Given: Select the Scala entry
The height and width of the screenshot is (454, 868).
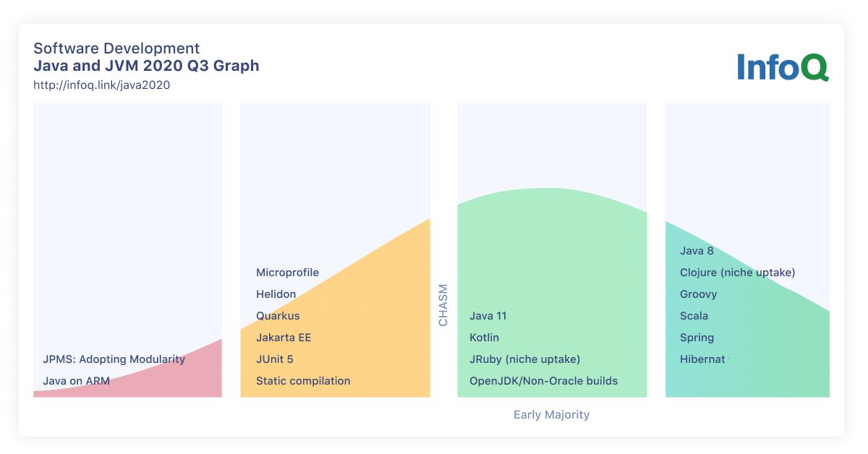Looking at the screenshot, I should pos(694,316).
